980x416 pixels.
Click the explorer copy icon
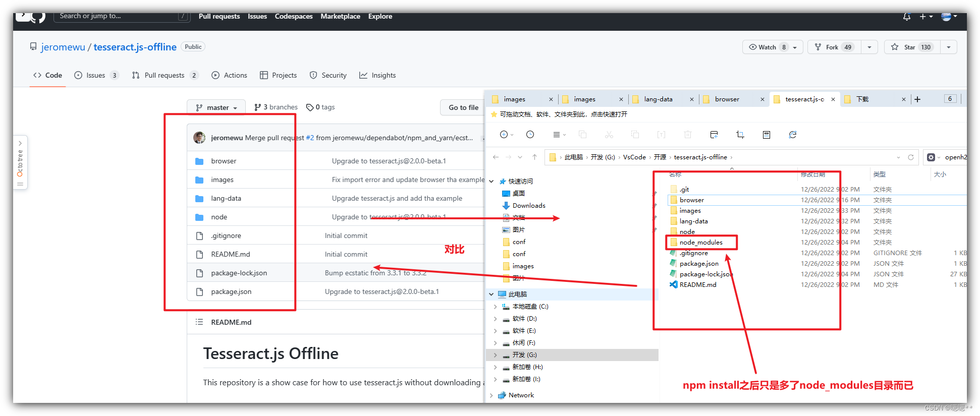pos(582,135)
